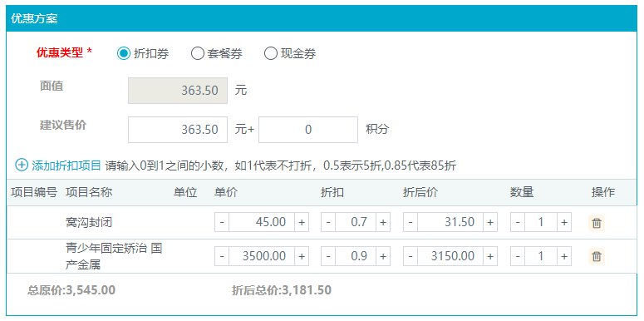Click the 青少年固定矫治 国产金属 item name

coord(114,256)
